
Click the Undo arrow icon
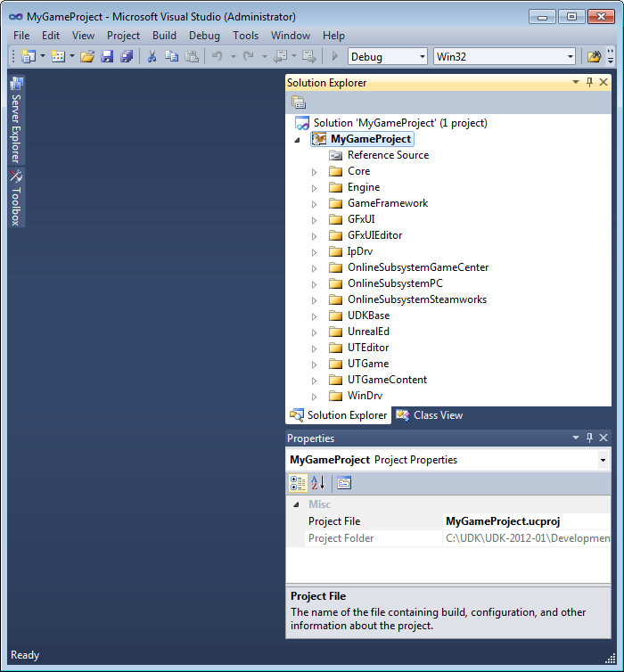(218, 56)
